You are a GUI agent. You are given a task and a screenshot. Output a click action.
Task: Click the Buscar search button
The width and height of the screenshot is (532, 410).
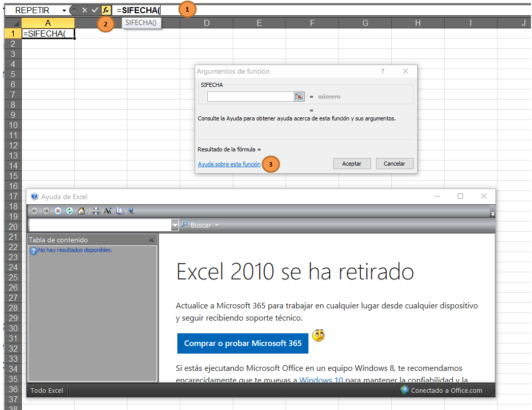[x=196, y=225]
